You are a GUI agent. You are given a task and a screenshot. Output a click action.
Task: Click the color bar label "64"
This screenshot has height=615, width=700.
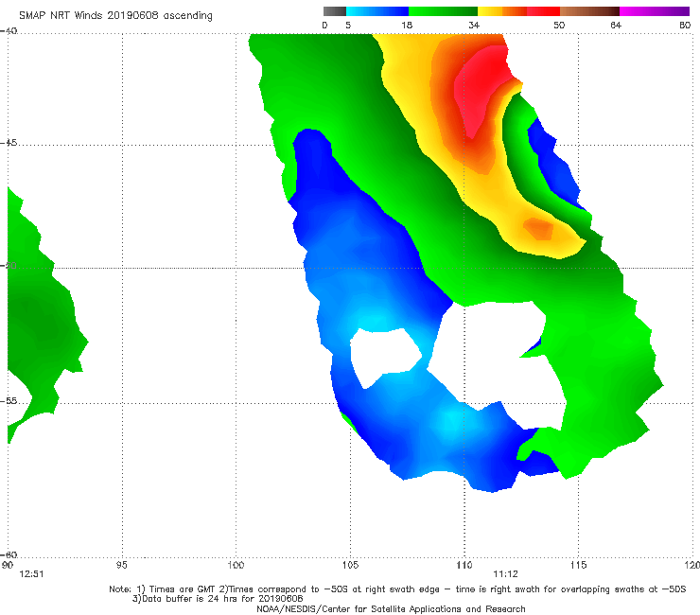click(616, 25)
